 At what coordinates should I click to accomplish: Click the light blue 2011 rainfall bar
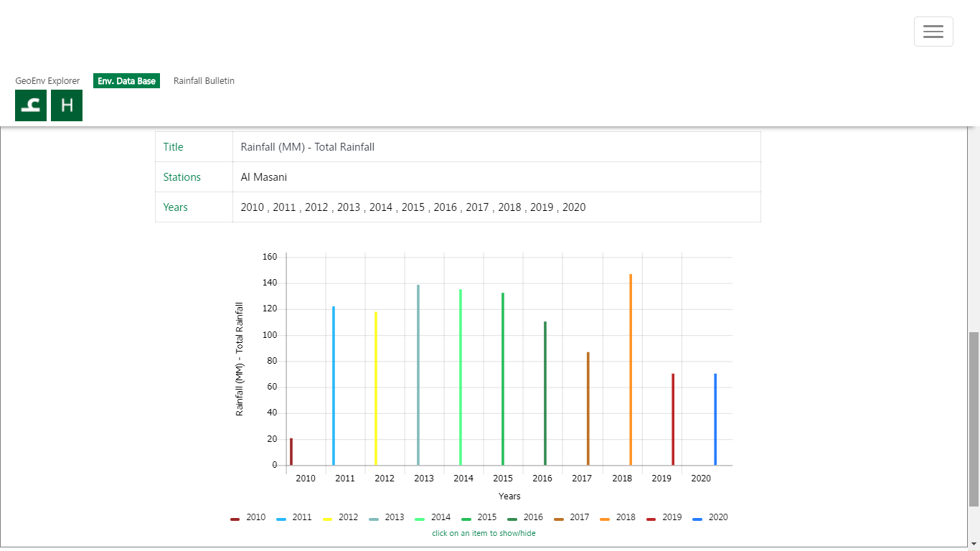[x=334, y=385]
